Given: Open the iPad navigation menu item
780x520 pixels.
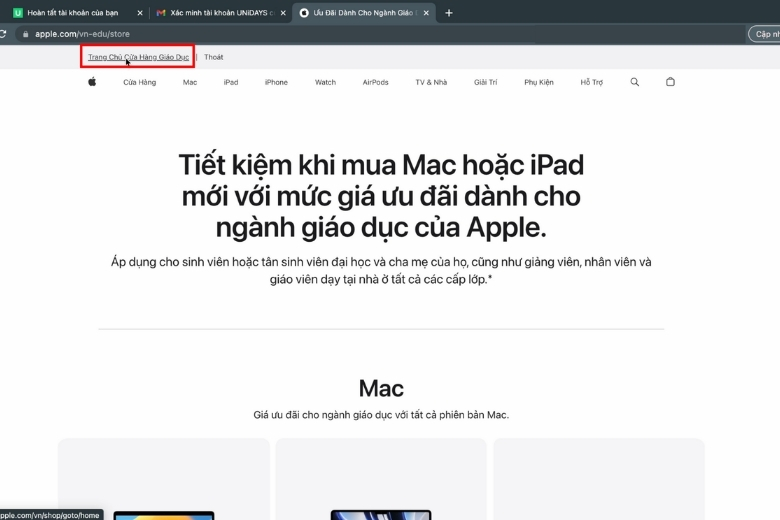Looking at the screenshot, I should (x=231, y=82).
